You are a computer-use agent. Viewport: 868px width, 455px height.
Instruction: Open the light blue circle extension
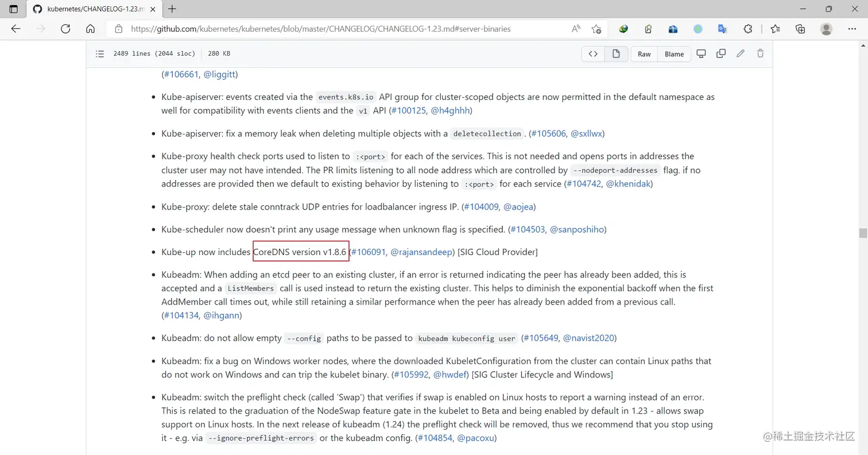pyautogui.click(x=698, y=29)
